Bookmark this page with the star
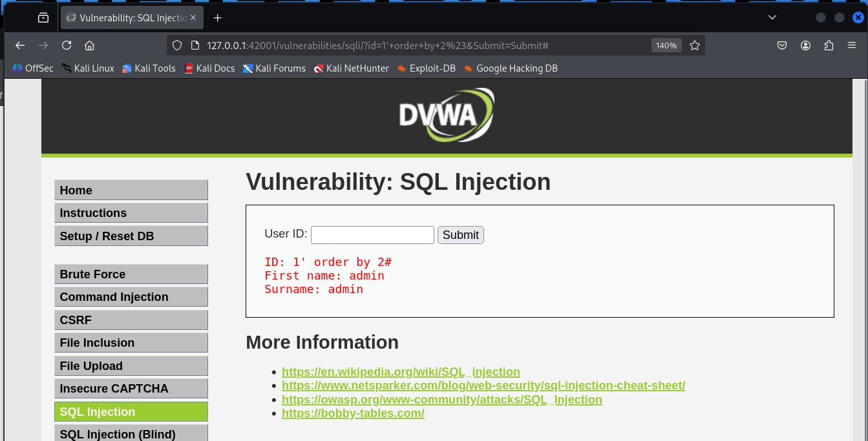Screen dimensions: 868x441 (695, 45)
